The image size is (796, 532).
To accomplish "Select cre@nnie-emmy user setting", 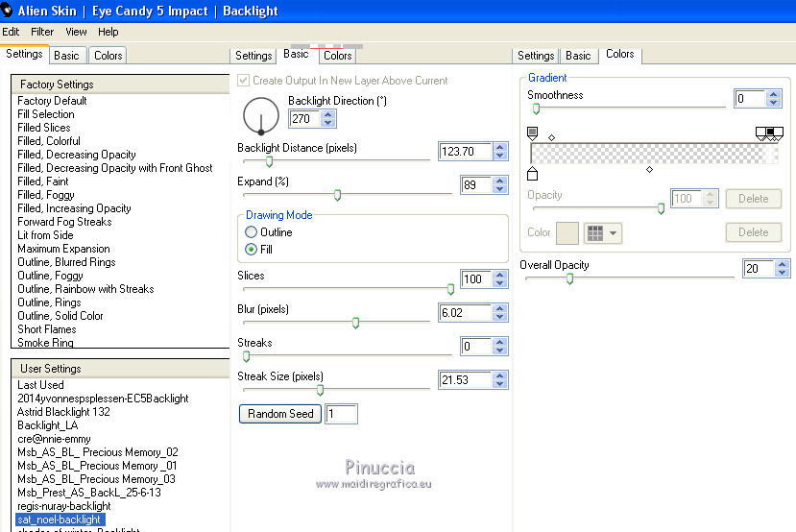I will [x=54, y=439].
